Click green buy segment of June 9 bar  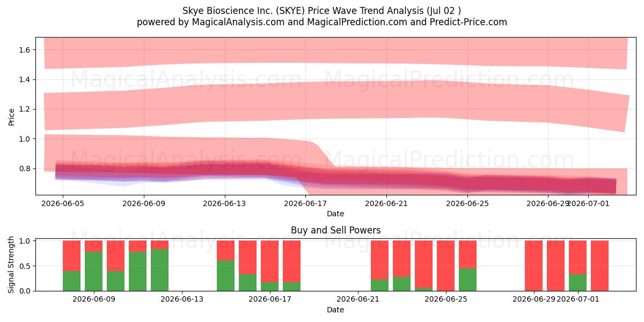pyautogui.click(x=94, y=271)
